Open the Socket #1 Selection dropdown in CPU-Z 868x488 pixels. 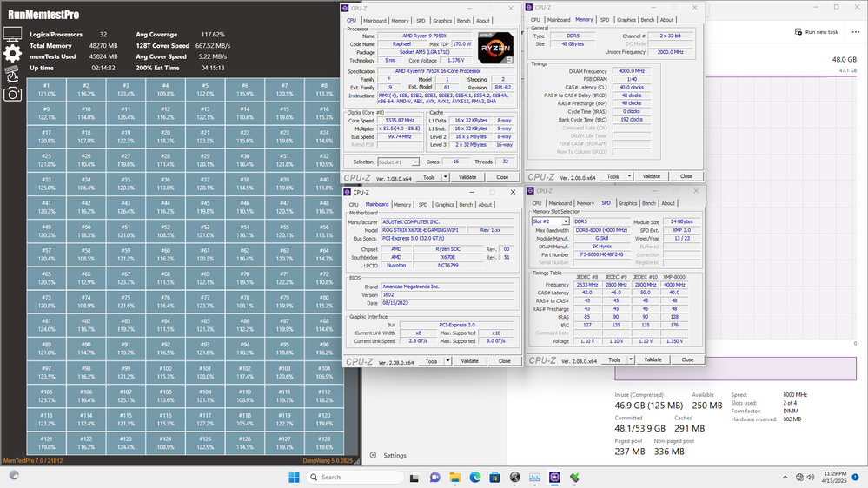tap(398, 162)
